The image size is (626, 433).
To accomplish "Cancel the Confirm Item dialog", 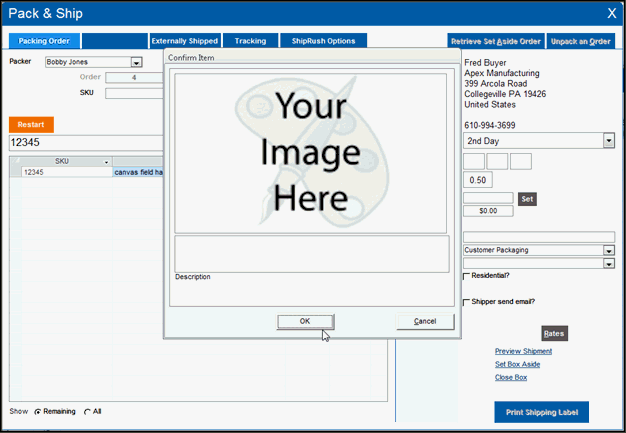I will (425, 321).
